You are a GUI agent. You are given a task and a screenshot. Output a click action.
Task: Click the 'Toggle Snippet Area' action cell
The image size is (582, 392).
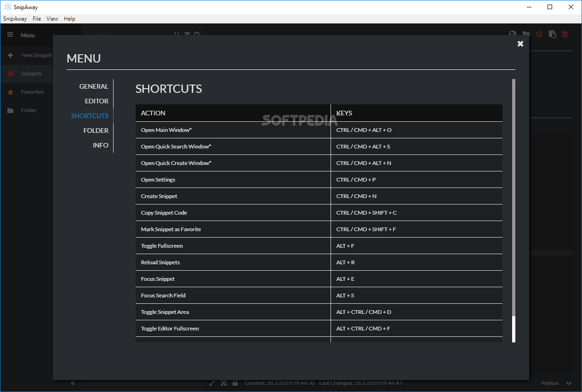(233, 312)
